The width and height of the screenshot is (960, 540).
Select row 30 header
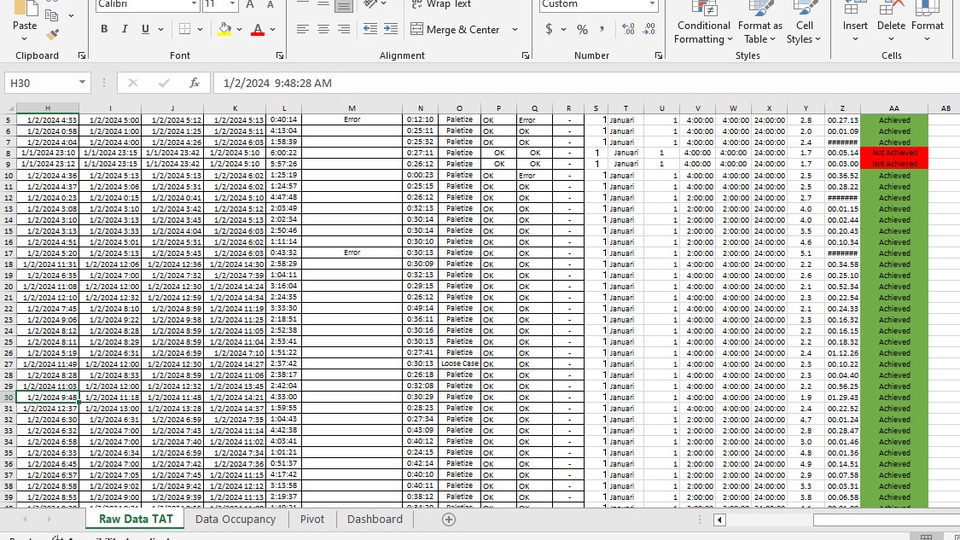coord(8,397)
